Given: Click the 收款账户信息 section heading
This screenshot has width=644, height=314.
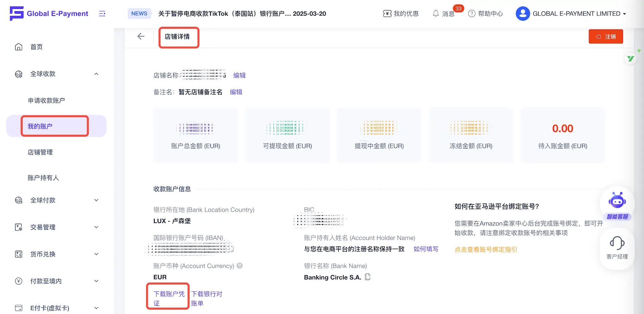Looking at the screenshot, I should click(x=172, y=189).
